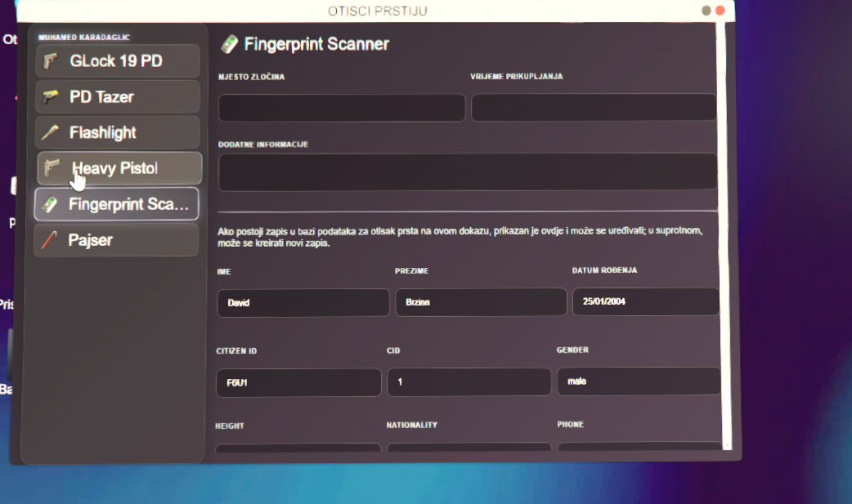Click the CID label
This screenshot has width=852, height=504.
393,350
